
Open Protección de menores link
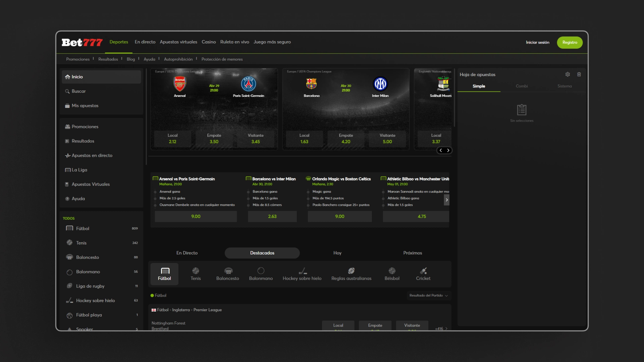pos(222,59)
